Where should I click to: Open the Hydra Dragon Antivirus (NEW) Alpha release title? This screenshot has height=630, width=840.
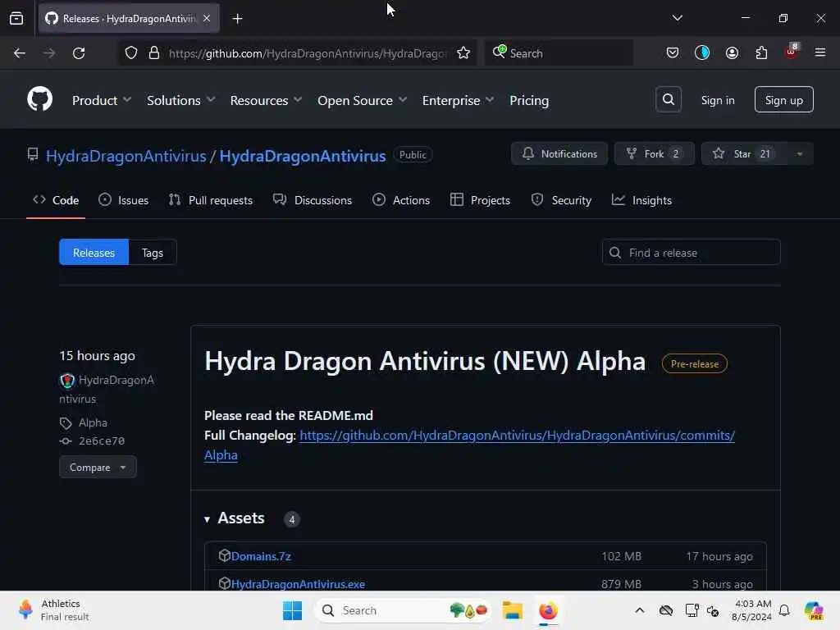425,361
